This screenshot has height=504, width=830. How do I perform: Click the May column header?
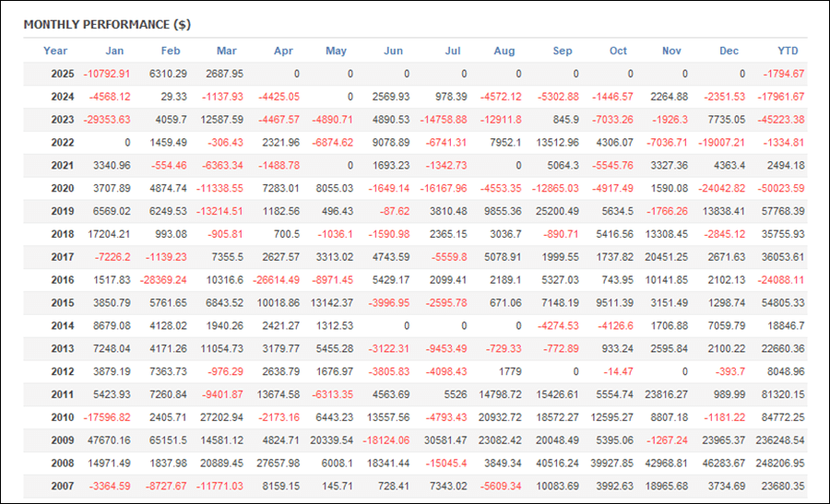coord(336,51)
